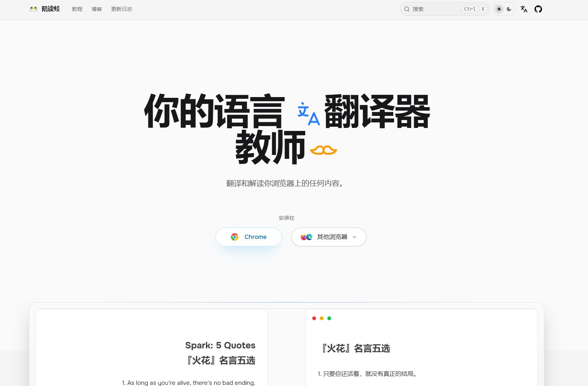
Task: Switch to dark theme moon icon
Action: [x=509, y=9]
